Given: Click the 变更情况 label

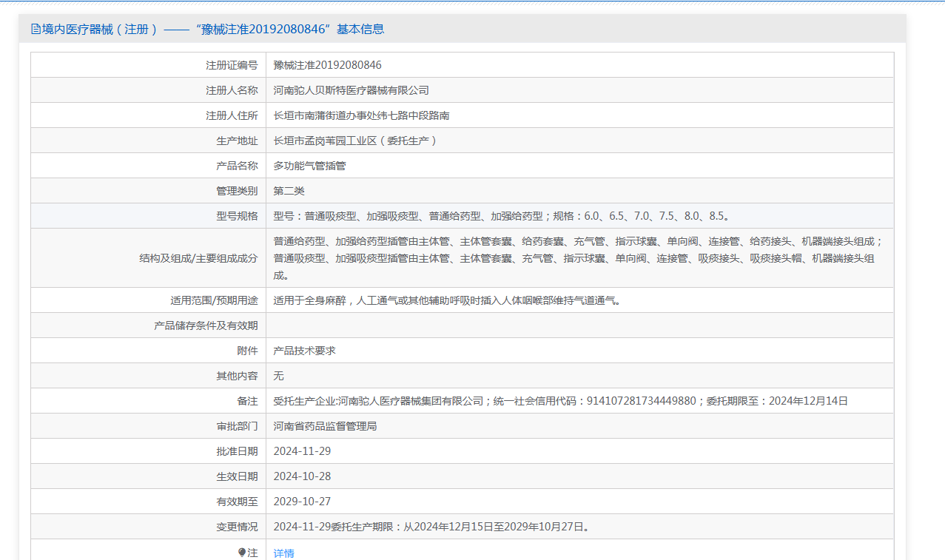Looking at the screenshot, I should (x=237, y=527).
